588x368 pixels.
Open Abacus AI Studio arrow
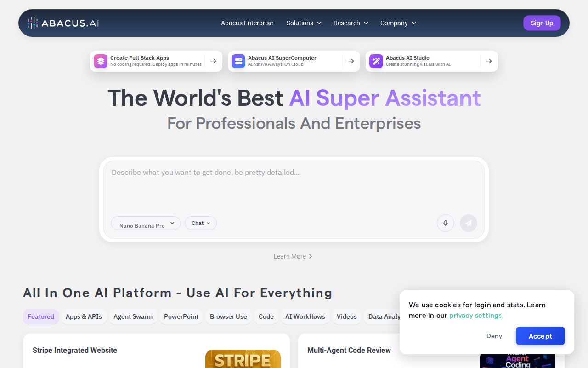489,61
